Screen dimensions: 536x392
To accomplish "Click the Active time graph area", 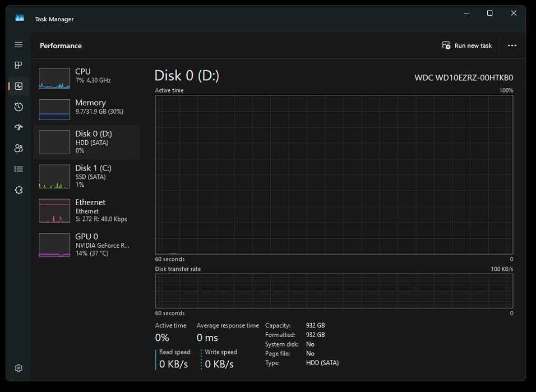I will pos(334,174).
